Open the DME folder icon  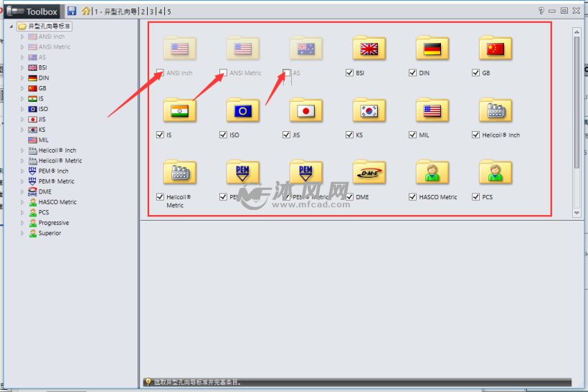(x=369, y=172)
